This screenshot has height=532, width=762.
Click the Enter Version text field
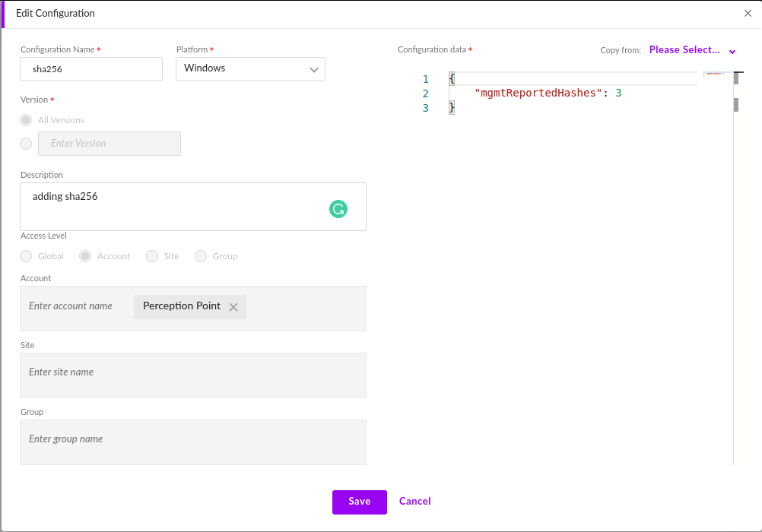(x=110, y=144)
